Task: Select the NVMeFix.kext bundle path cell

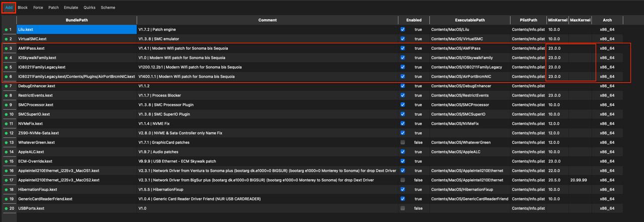Action: tap(76, 123)
